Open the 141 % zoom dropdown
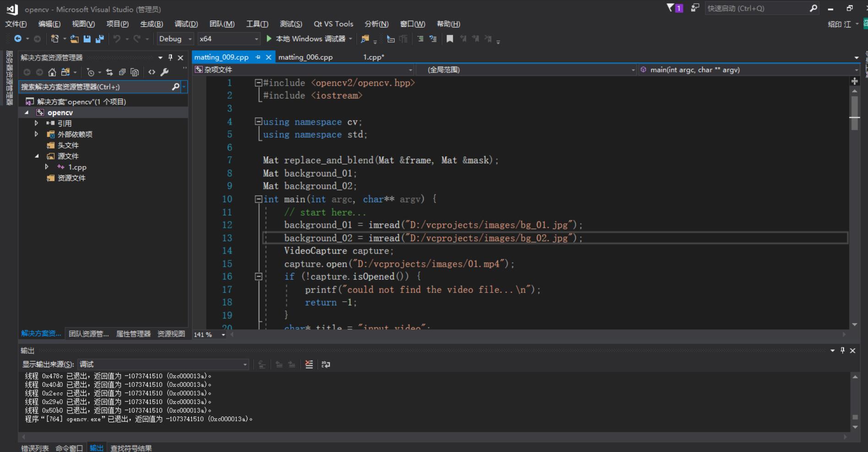The height and width of the screenshot is (452, 868). [x=210, y=335]
